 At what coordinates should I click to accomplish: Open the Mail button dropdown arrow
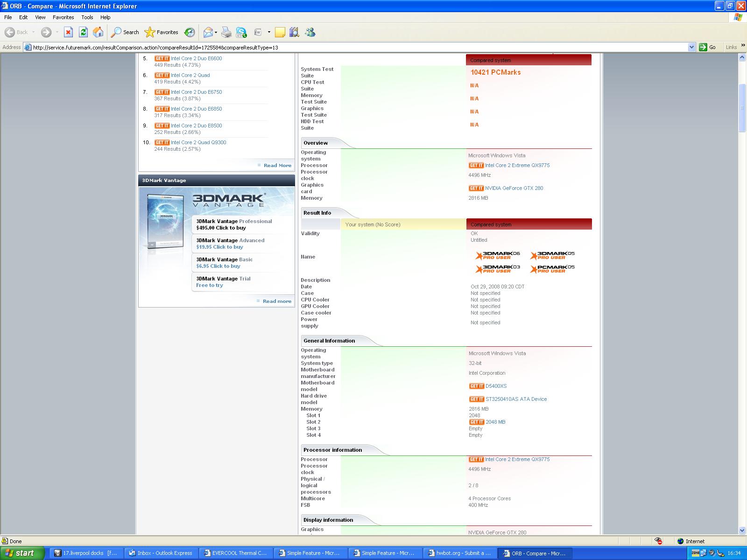(216, 32)
